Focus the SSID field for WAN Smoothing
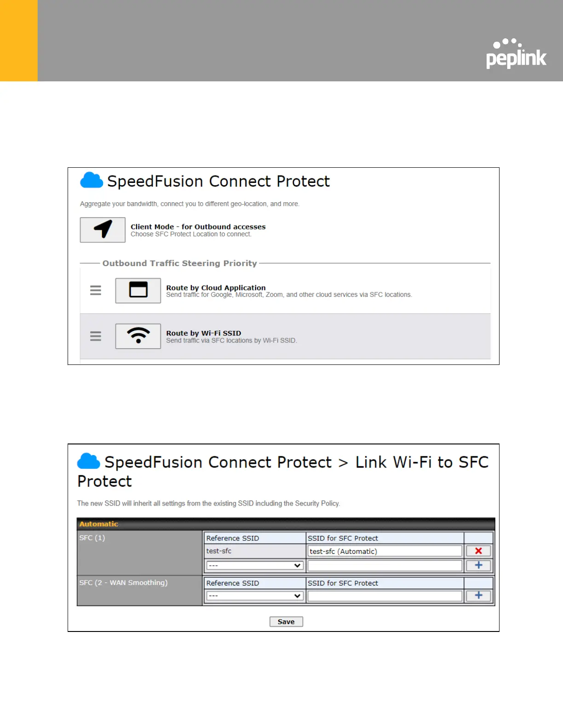The height and width of the screenshot is (728, 563). (385, 596)
